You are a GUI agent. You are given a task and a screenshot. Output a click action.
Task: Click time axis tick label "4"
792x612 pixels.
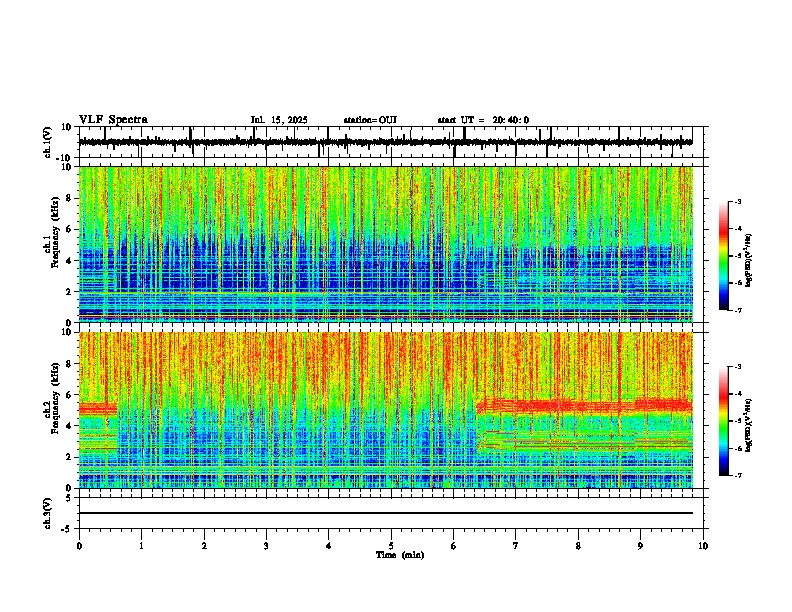pyautogui.click(x=329, y=546)
